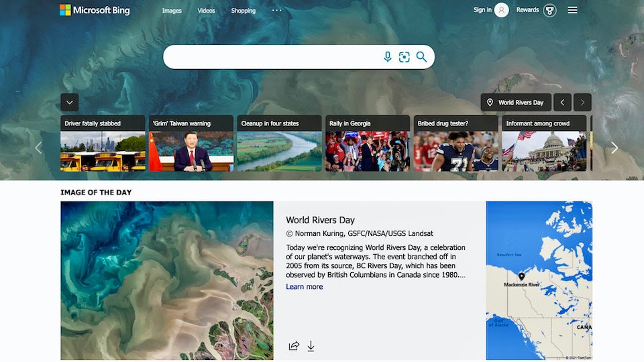Image resolution: width=644 pixels, height=362 pixels.
Task: Expand more navigation options with ellipsis
Action: pos(277,10)
